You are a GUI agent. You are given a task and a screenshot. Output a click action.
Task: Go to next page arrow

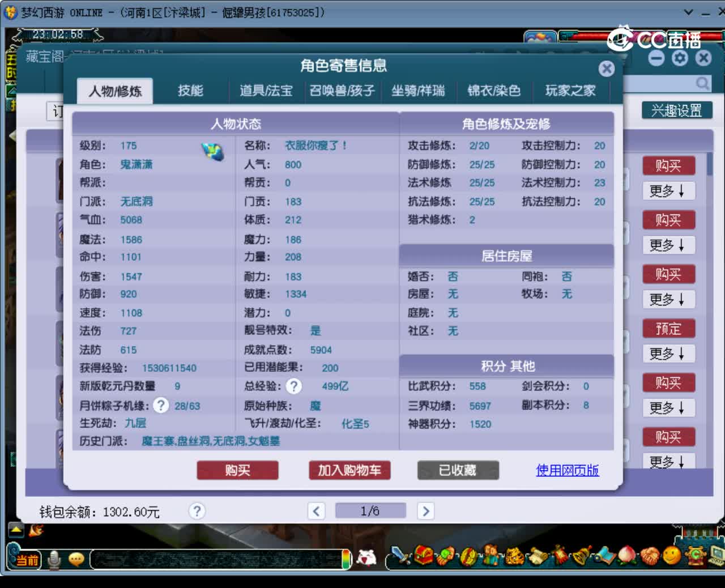(426, 512)
